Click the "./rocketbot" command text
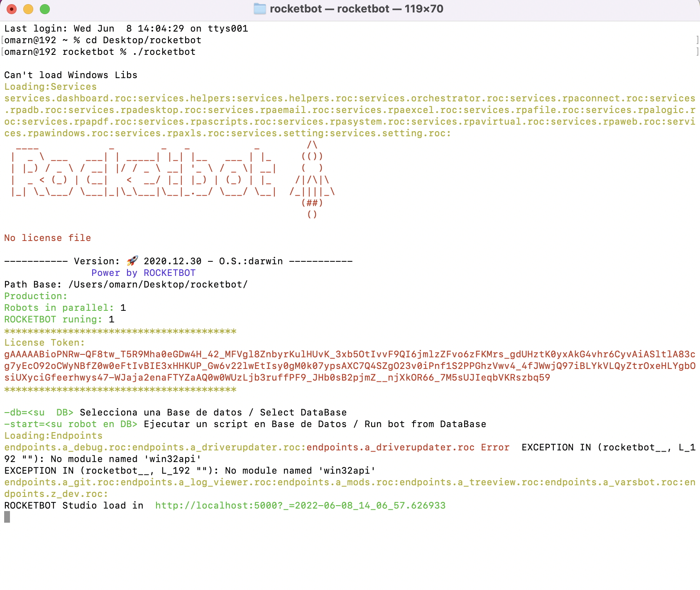Image resolution: width=700 pixels, height=590 pixels. coord(164,52)
